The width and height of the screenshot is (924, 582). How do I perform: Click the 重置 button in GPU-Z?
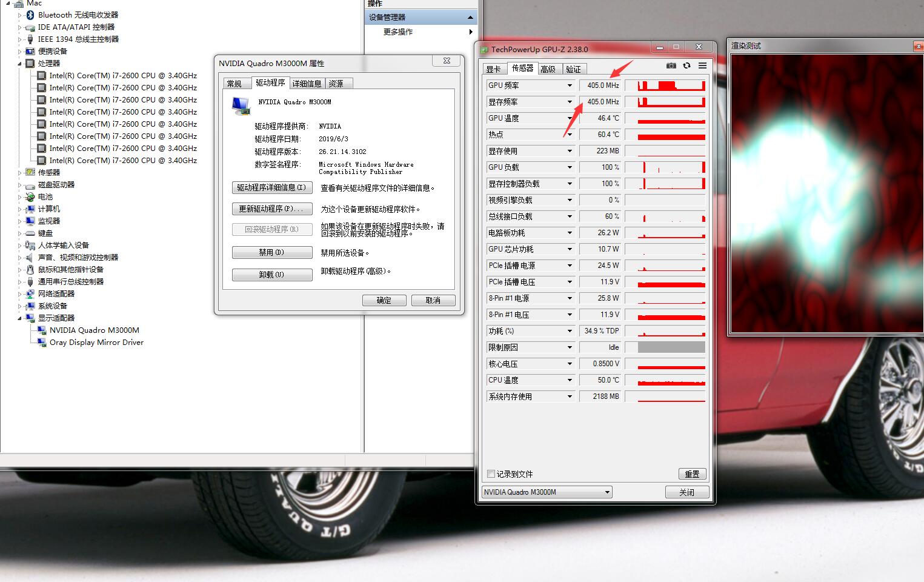693,474
